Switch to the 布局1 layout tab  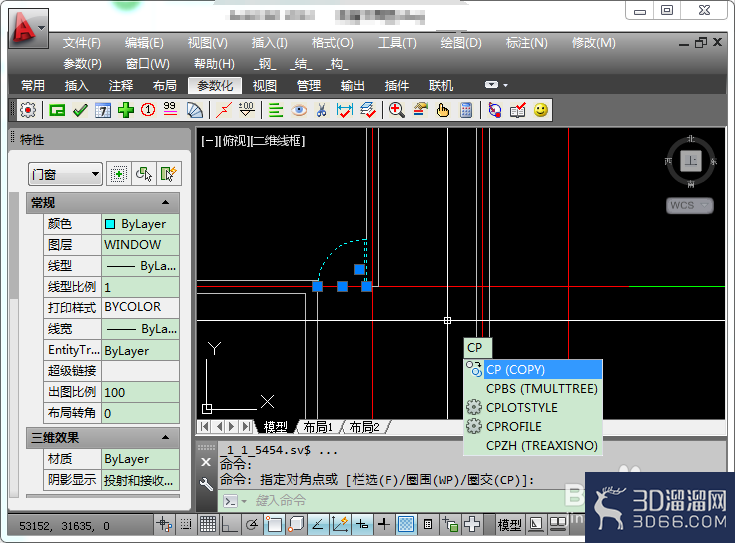(318, 427)
